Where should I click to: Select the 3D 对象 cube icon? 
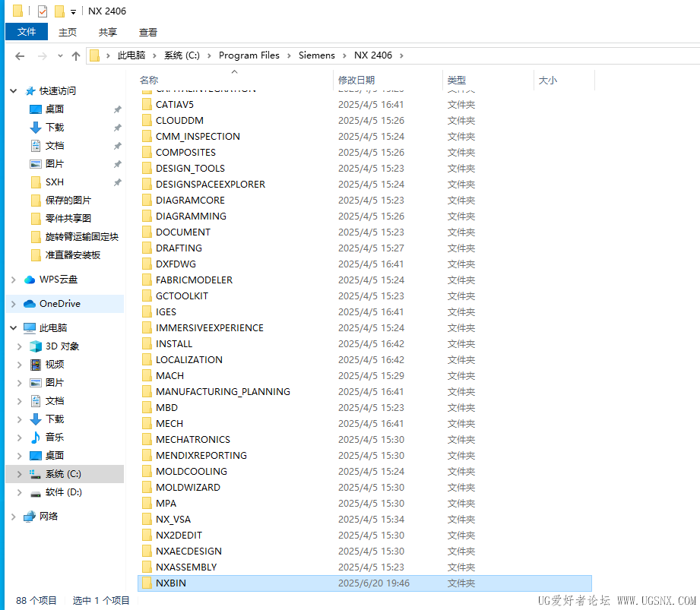(x=36, y=346)
